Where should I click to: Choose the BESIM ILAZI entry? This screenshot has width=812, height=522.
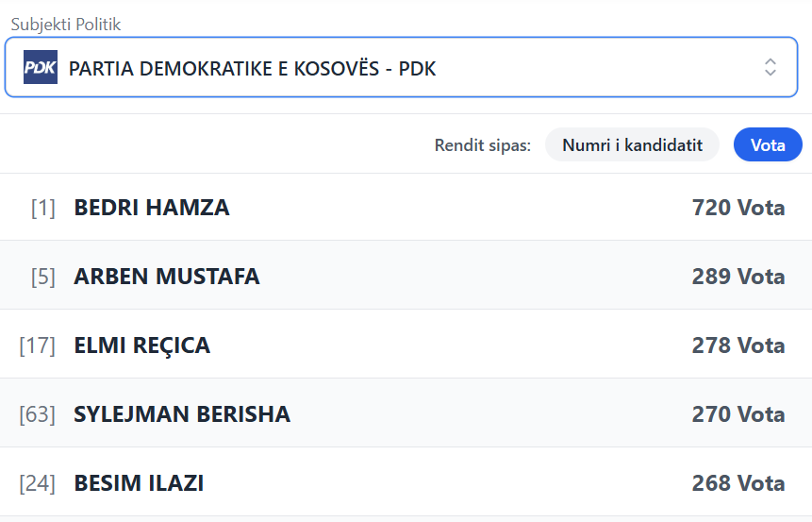pyautogui.click(x=139, y=483)
